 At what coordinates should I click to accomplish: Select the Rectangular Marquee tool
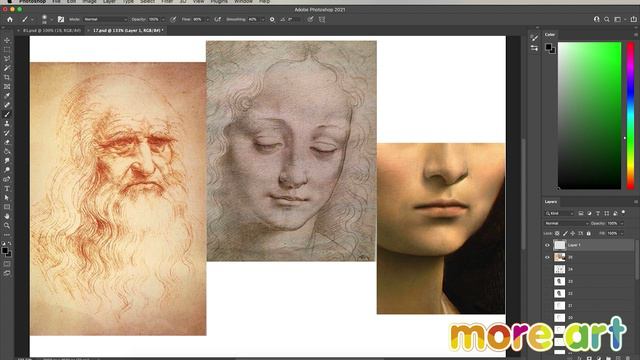(7, 50)
